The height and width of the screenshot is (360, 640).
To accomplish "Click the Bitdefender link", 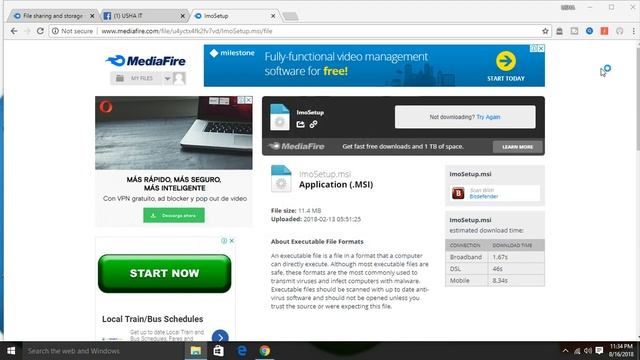I will 484,196.
